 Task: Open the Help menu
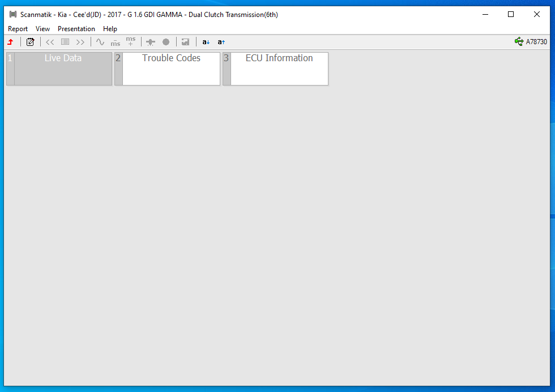[x=110, y=29]
